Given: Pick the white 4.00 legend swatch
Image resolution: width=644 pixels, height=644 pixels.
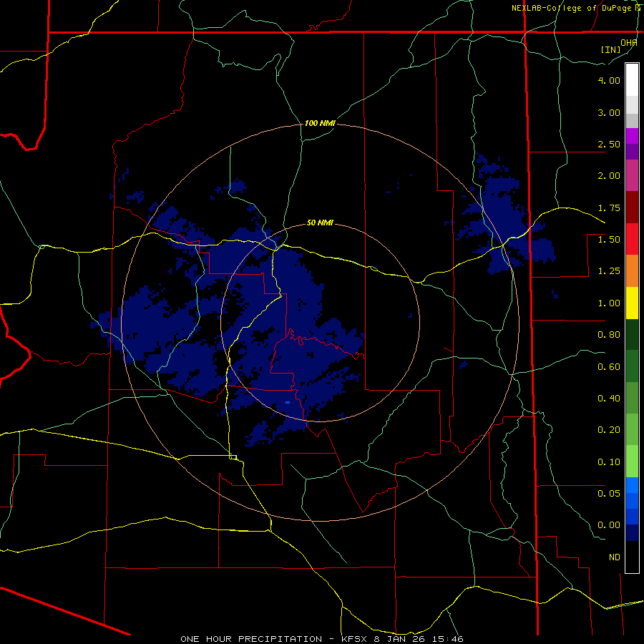Looking at the screenshot, I should (632, 80).
